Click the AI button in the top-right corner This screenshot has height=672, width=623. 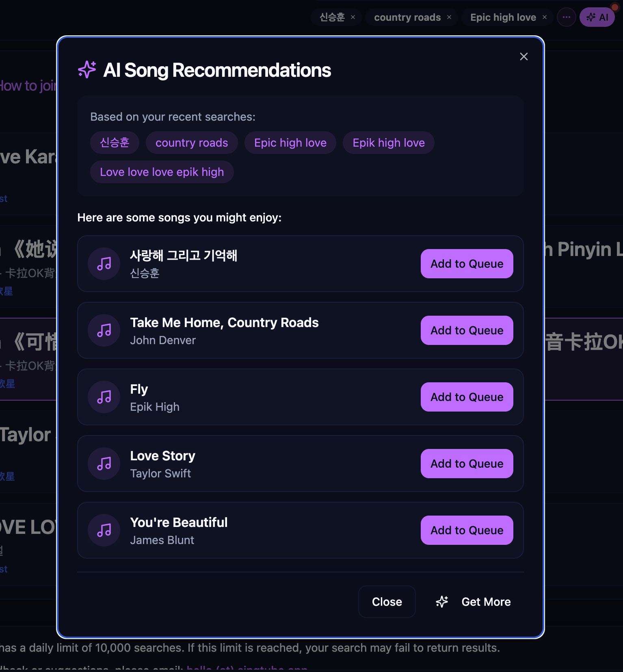click(x=597, y=17)
